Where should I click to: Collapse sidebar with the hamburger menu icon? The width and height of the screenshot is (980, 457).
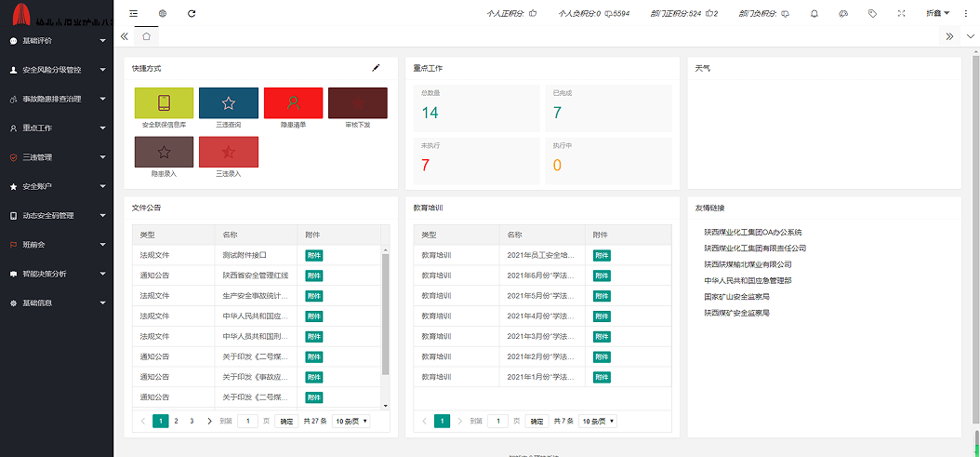tap(134, 13)
